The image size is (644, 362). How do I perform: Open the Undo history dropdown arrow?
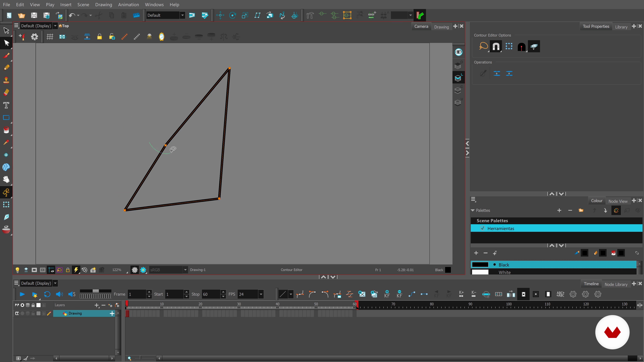pyautogui.click(x=78, y=15)
